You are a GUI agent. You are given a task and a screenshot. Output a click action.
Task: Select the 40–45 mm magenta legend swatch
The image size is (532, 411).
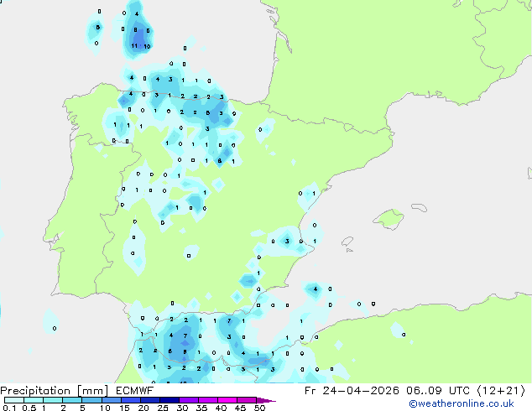coord(227,400)
